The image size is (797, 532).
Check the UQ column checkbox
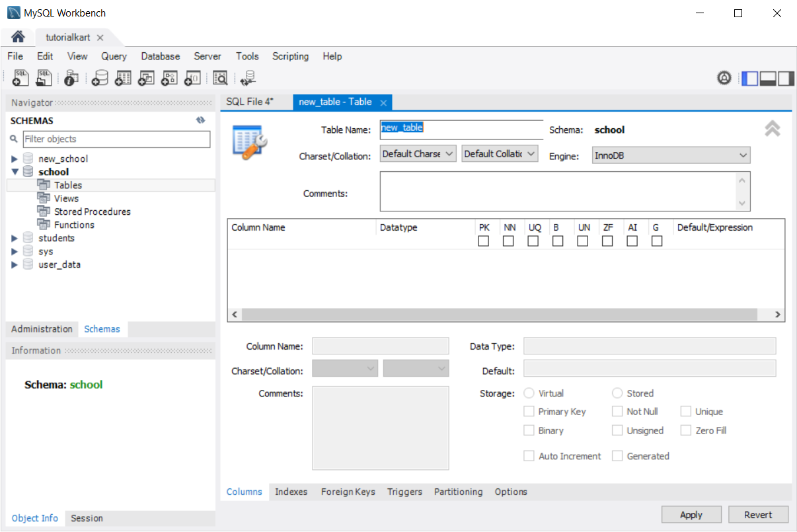coord(533,241)
